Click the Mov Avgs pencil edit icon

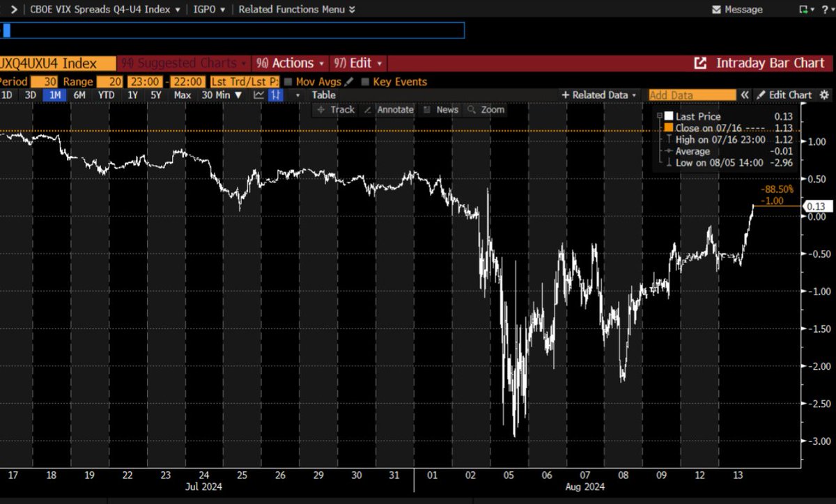(348, 81)
